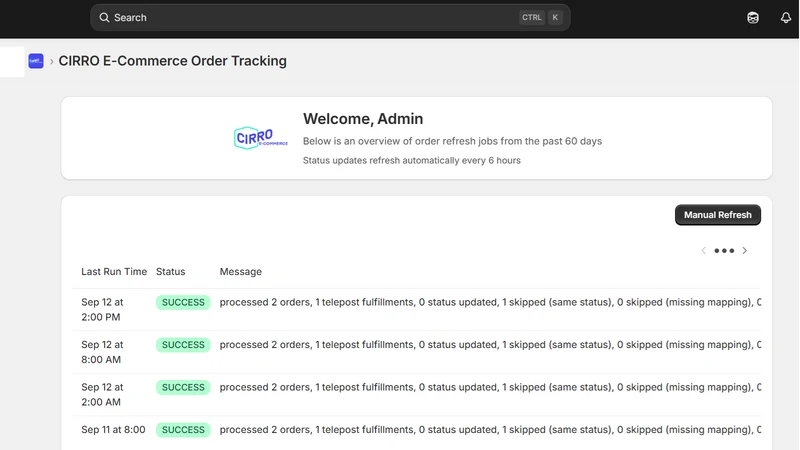
Task: Select the Sep 11 at 8:00 run time
Action: [x=113, y=430]
